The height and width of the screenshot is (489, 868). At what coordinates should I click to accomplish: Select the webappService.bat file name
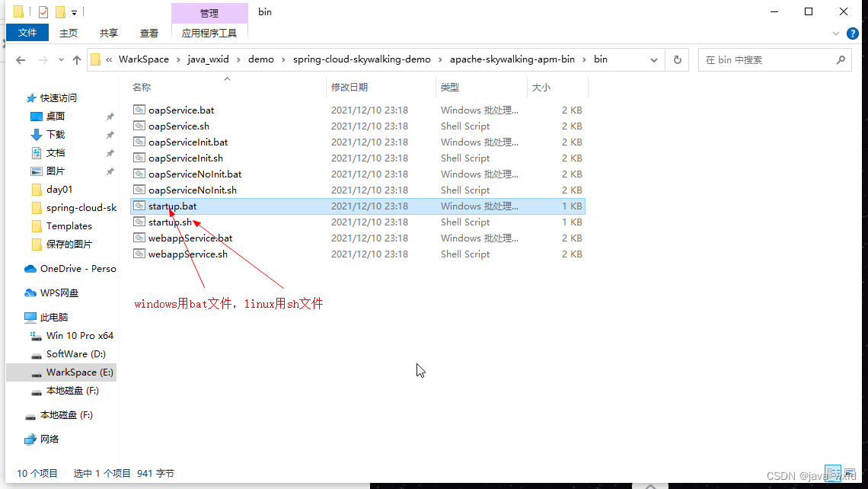click(x=190, y=238)
